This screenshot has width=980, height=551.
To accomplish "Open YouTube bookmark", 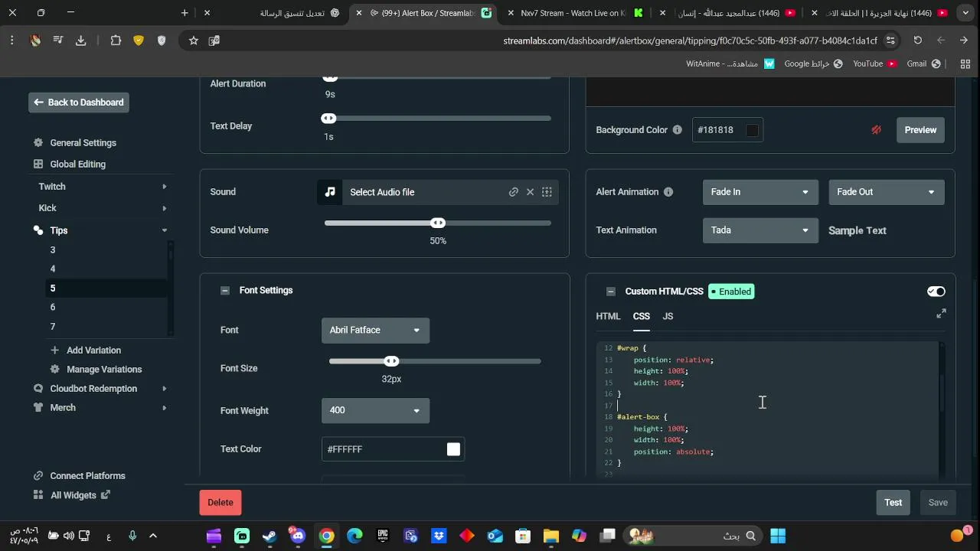I will coord(875,64).
